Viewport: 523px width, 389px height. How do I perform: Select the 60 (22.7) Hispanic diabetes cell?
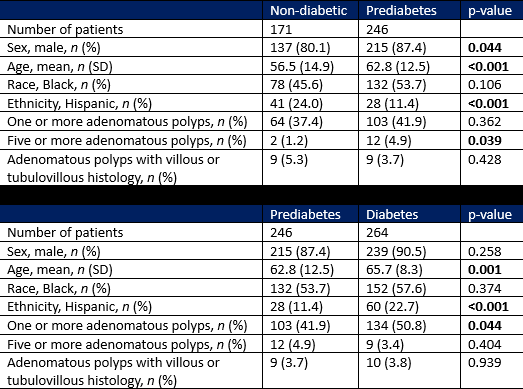(x=392, y=307)
